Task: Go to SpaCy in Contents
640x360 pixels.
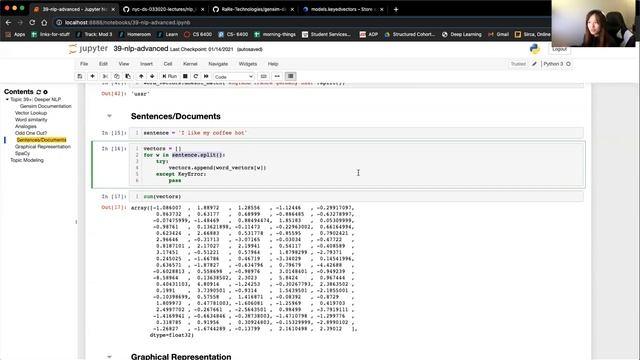Action: click(x=22, y=153)
